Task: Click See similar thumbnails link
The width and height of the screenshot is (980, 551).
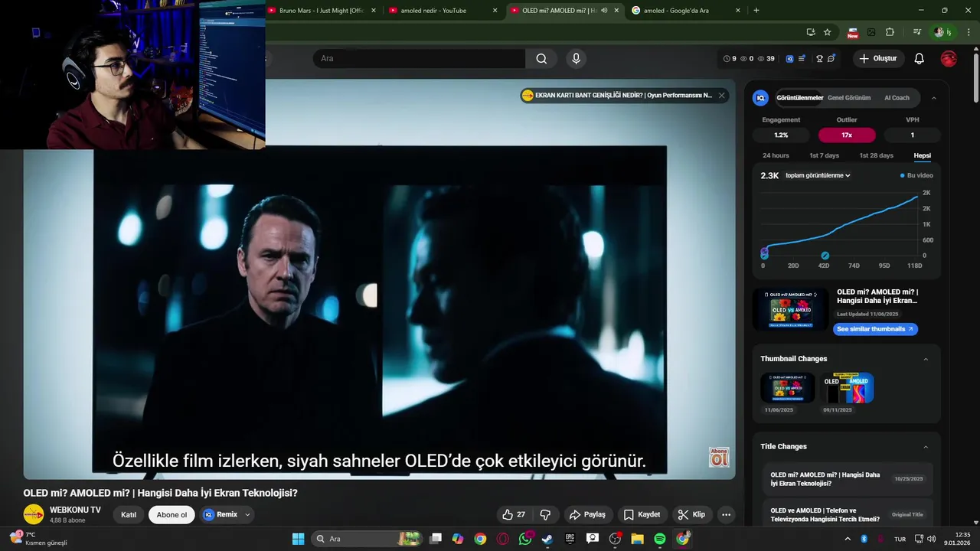Action: click(875, 329)
